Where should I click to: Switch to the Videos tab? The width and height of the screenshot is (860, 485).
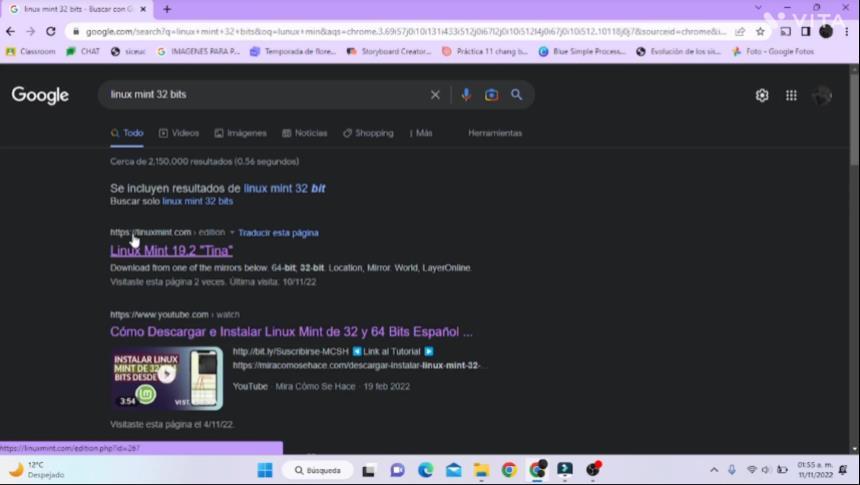pos(179,133)
